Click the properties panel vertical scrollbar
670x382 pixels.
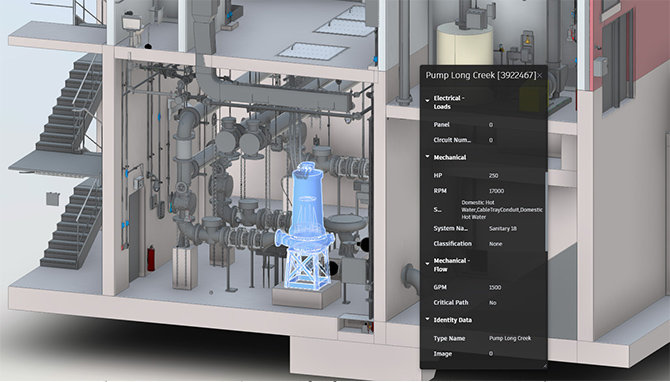pos(546,212)
